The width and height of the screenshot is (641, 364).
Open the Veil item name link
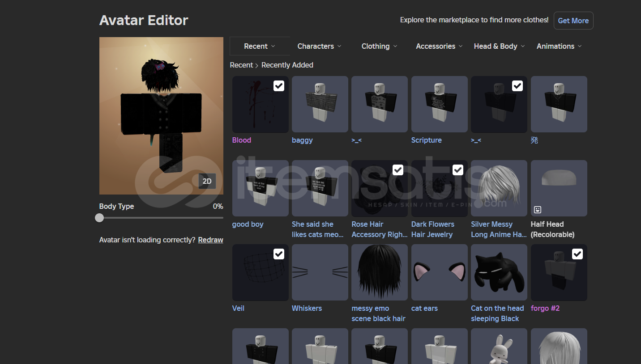(x=238, y=308)
